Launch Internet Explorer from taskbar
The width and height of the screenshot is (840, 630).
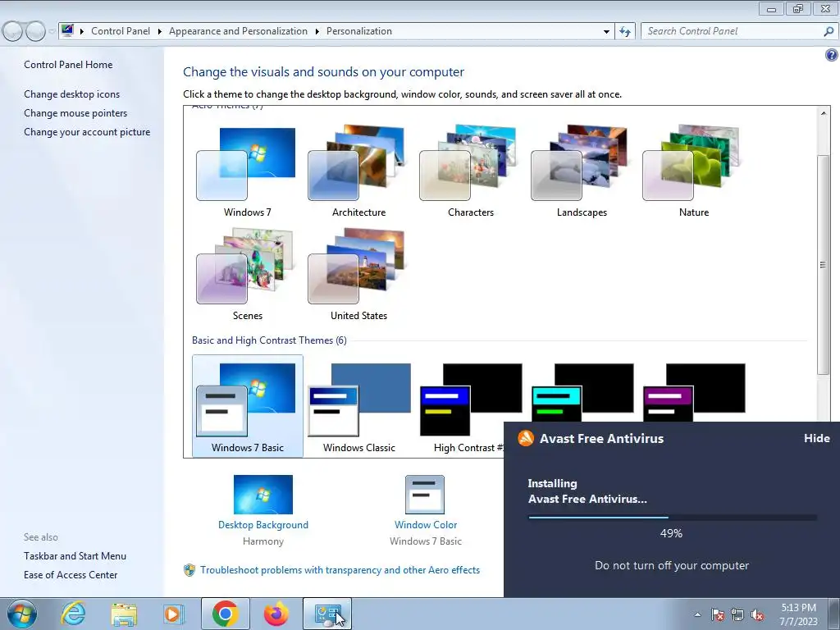73,614
